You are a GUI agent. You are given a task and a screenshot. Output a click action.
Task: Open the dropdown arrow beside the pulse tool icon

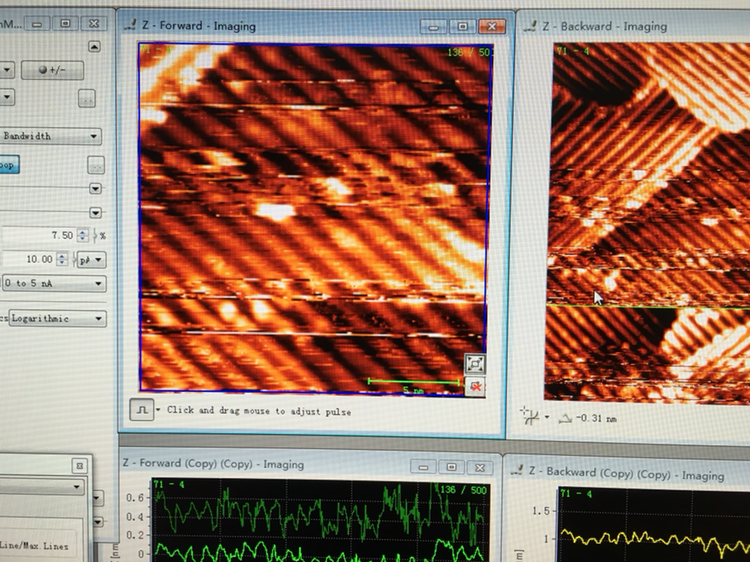(x=158, y=410)
